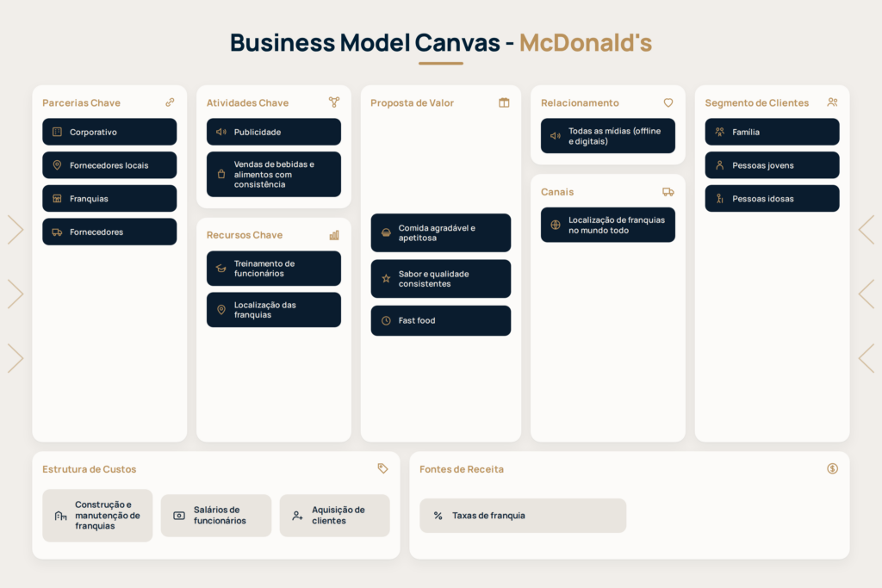Click the Business Model Canvas title
This screenshot has width=882, height=588.
(365, 43)
